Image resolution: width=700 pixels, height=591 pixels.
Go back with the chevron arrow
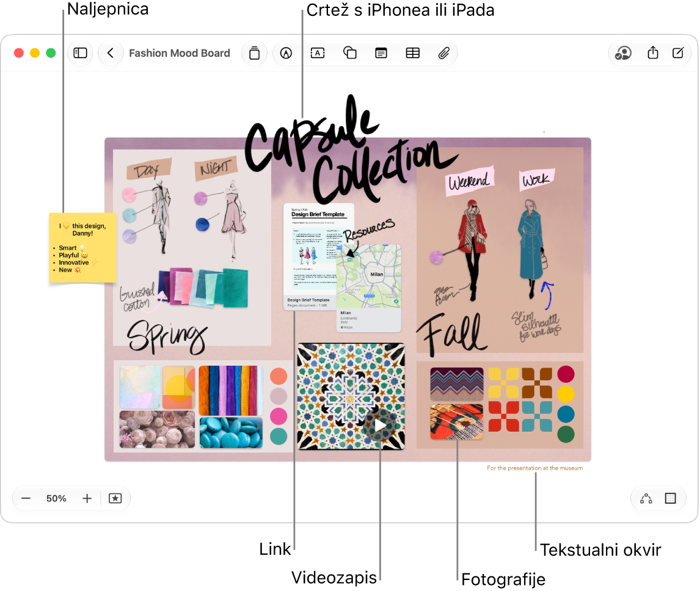111,53
